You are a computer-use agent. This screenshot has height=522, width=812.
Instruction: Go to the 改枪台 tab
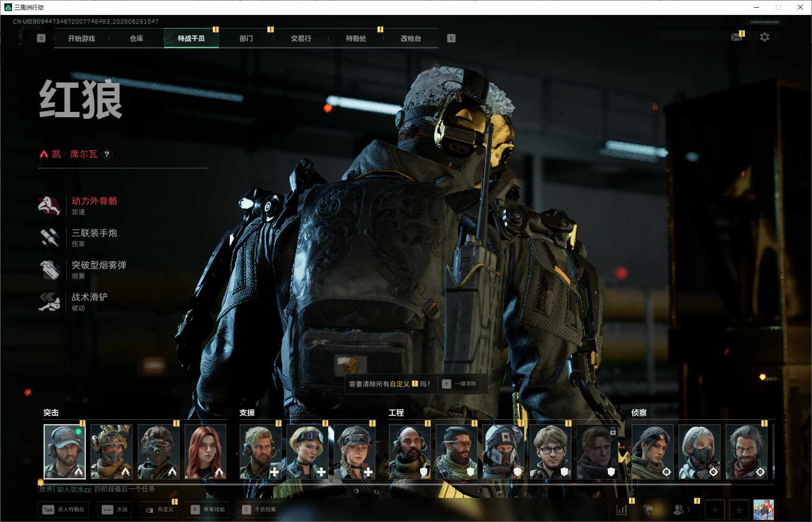411,38
